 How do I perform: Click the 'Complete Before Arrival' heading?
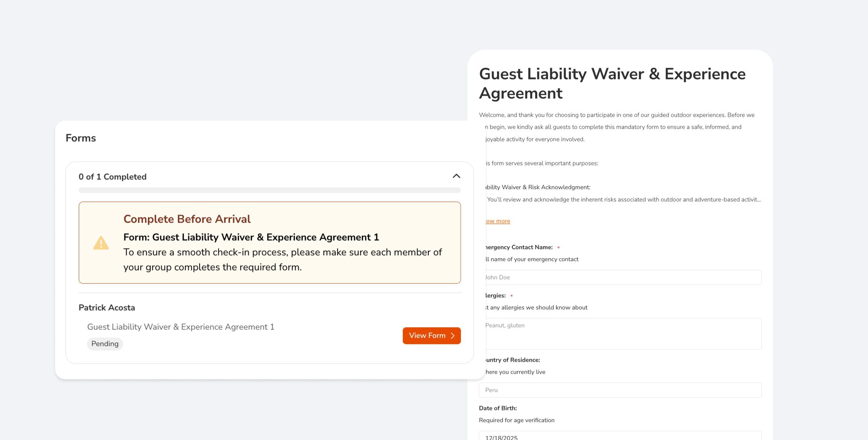pos(187,219)
